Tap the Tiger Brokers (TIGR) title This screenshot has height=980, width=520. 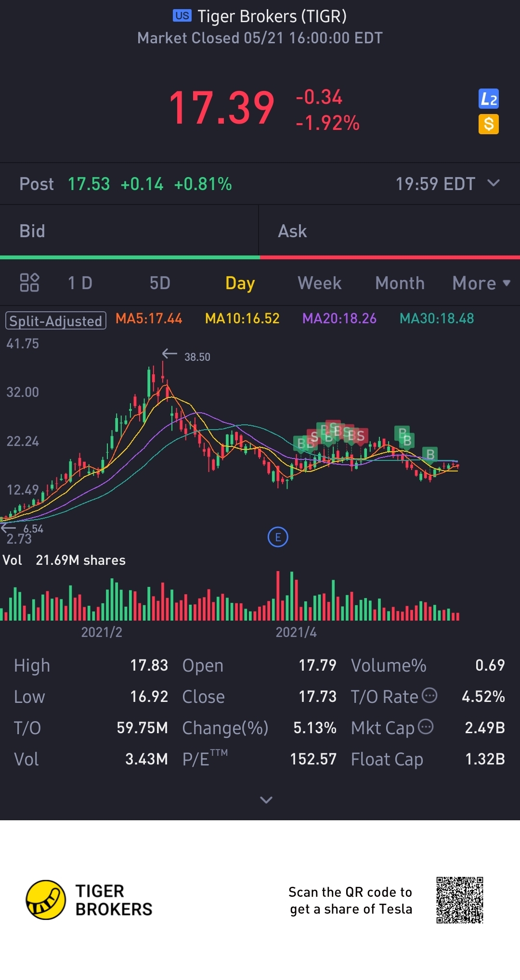point(272,16)
